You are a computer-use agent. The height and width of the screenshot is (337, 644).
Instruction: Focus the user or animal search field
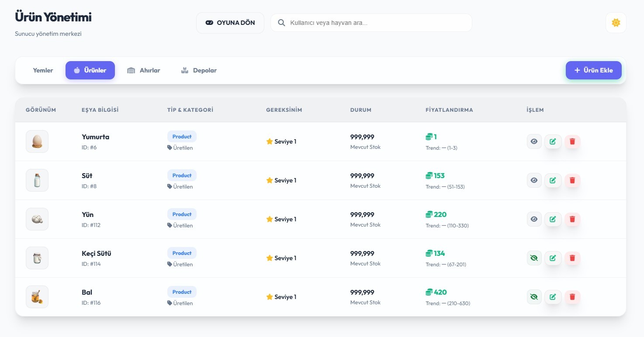(x=376, y=23)
